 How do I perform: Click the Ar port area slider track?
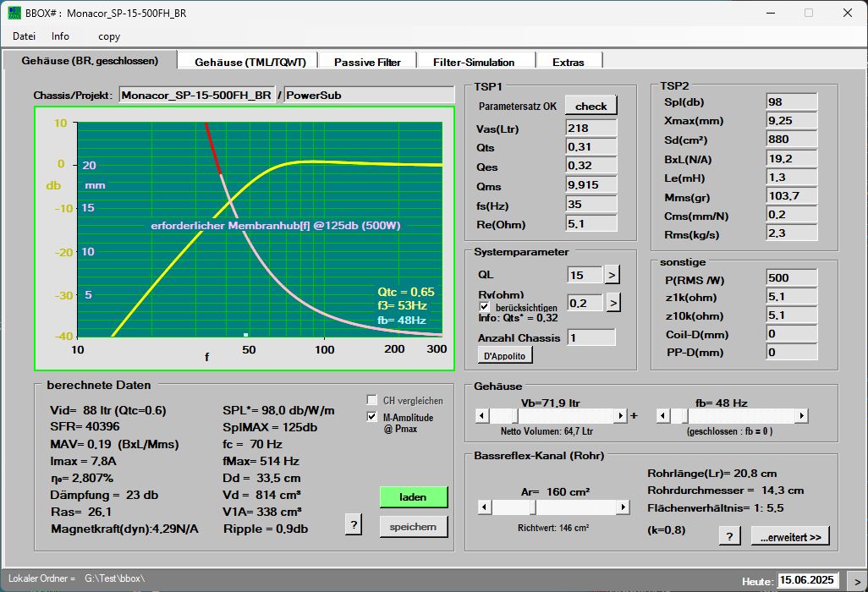point(575,507)
